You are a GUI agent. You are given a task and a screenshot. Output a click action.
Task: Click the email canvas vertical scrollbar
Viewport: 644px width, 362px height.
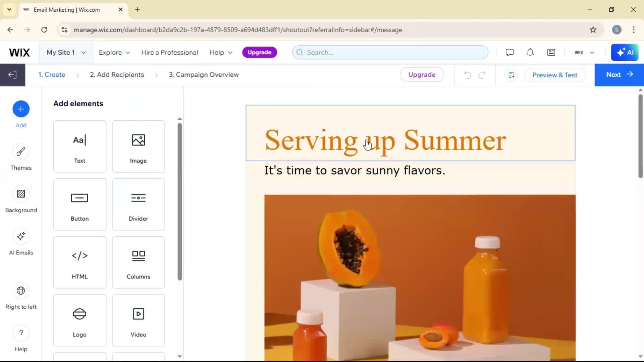coord(640,136)
